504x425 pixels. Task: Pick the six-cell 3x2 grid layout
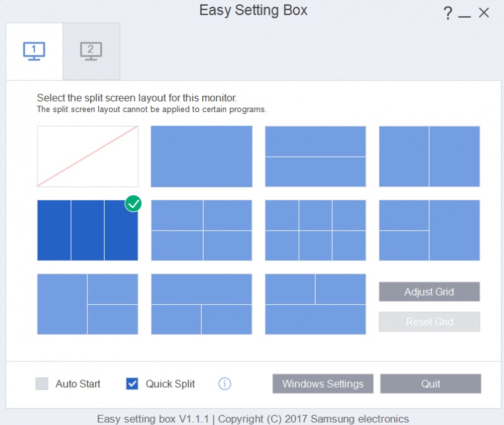[x=316, y=230]
